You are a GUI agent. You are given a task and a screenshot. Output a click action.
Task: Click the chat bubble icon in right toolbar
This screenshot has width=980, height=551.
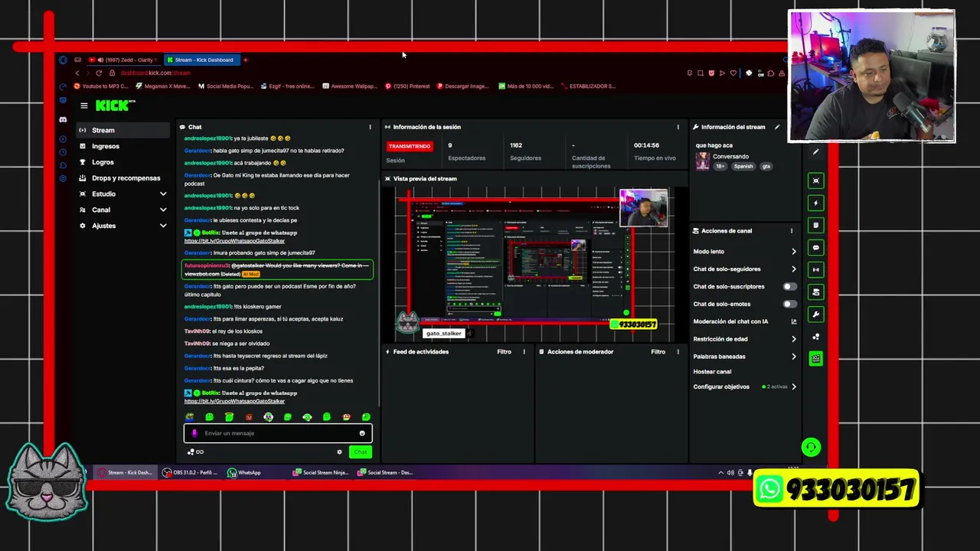coord(816,247)
